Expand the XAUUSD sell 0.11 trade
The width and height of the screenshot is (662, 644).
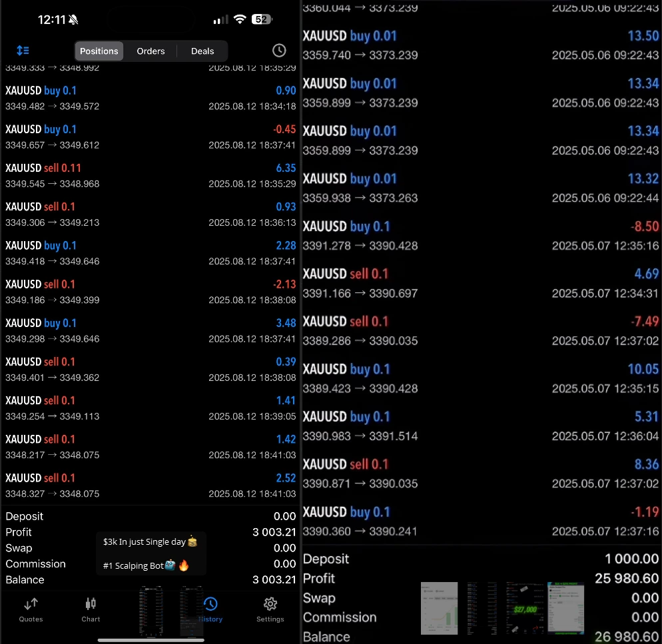click(x=151, y=176)
